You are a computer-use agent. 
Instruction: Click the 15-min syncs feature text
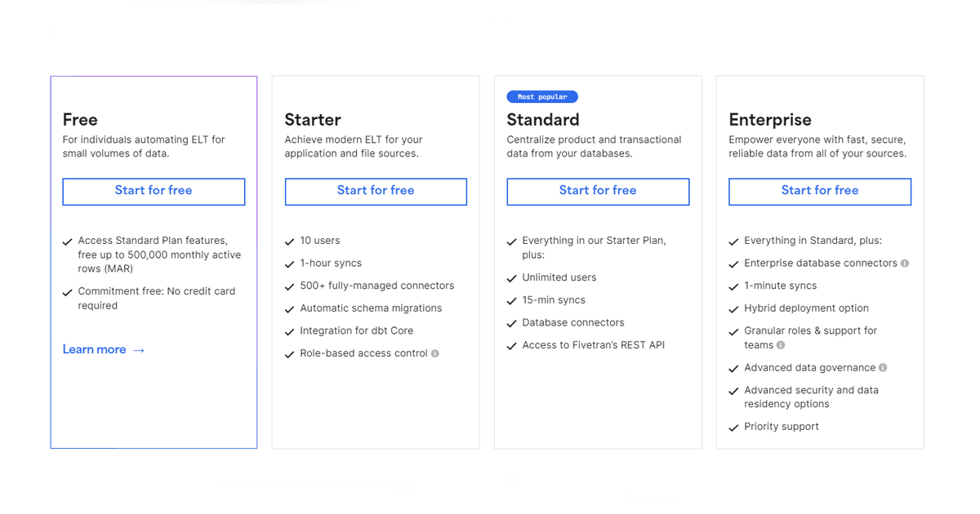554,300
